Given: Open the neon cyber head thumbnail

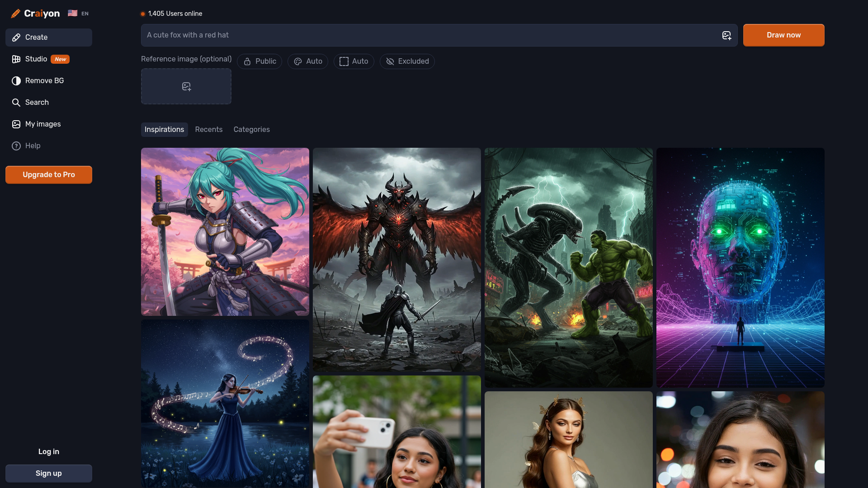Looking at the screenshot, I should (741, 267).
